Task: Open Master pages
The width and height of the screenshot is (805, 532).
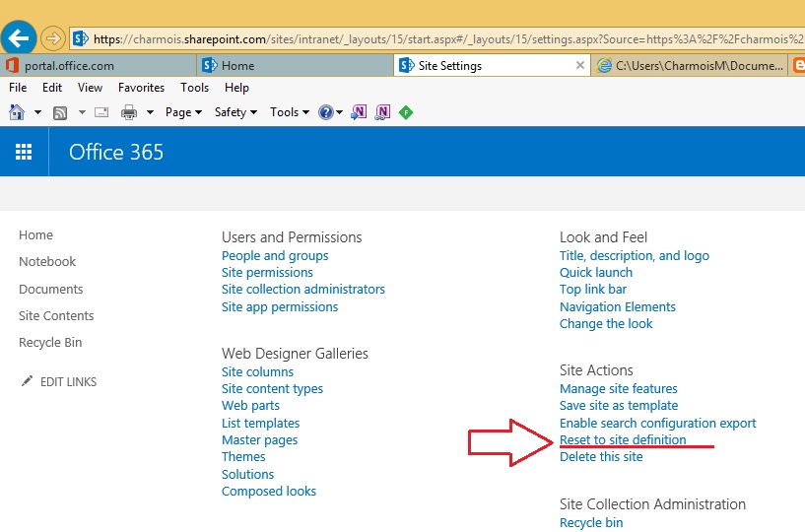Action: tap(259, 440)
